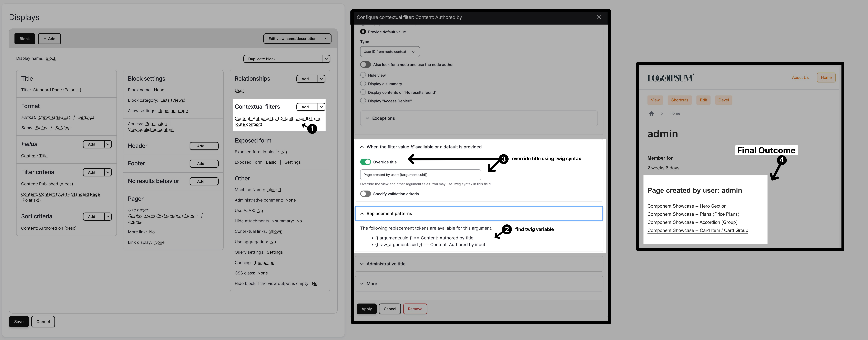This screenshot has height=340, width=868.
Task: Open the Content: Authored by contextual filter link
Action: (277, 121)
